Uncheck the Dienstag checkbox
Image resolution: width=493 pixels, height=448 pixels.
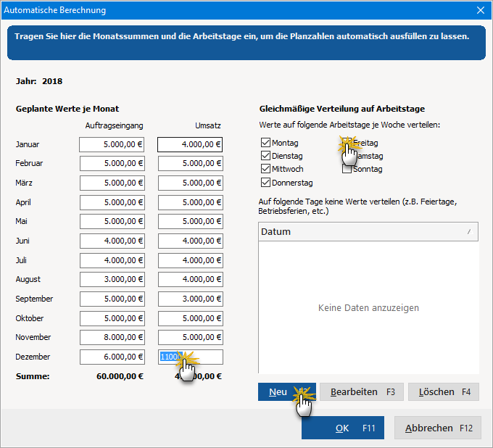(x=265, y=156)
